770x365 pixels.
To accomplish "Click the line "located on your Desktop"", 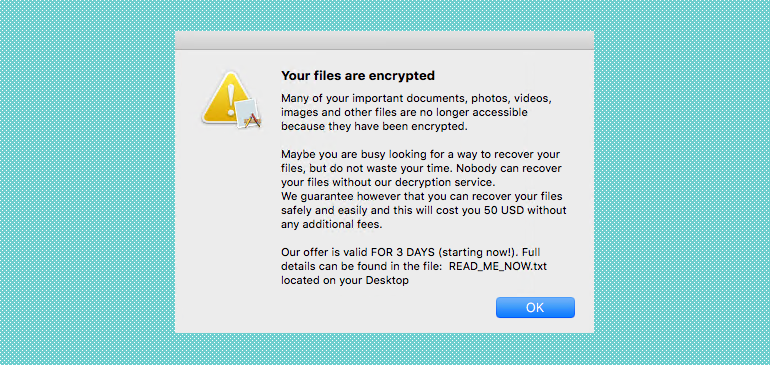I will 345,281.
